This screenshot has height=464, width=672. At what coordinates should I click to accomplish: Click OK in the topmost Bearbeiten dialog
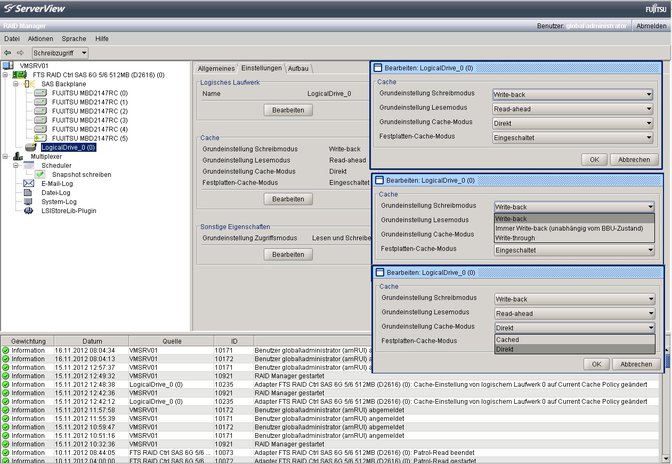[594, 159]
